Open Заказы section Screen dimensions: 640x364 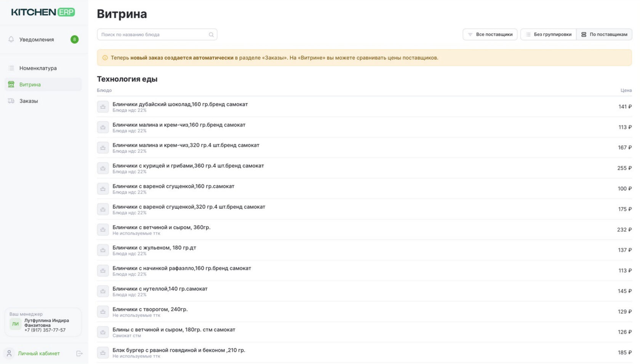click(43, 101)
